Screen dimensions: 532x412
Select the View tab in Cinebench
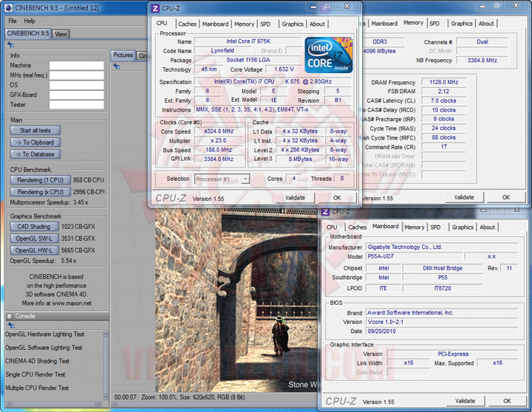pos(61,33)
